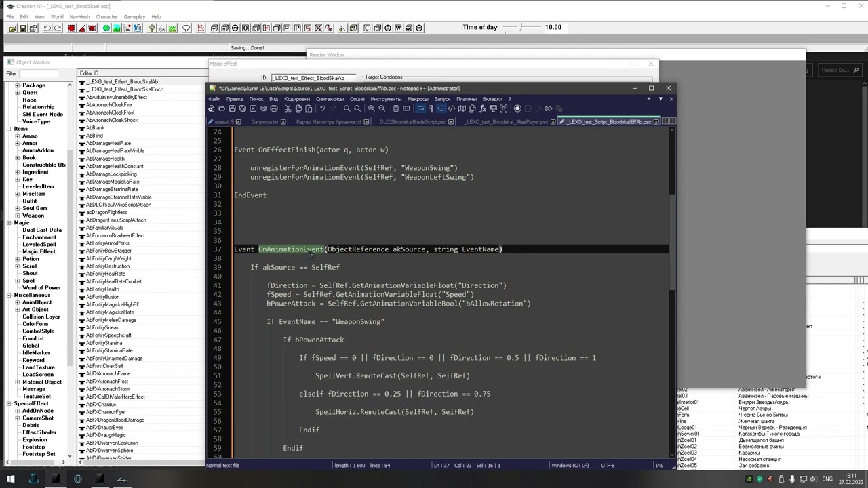
Task: Close the Карты Магистра Арканов.txt tab
Action: point(367,122)
